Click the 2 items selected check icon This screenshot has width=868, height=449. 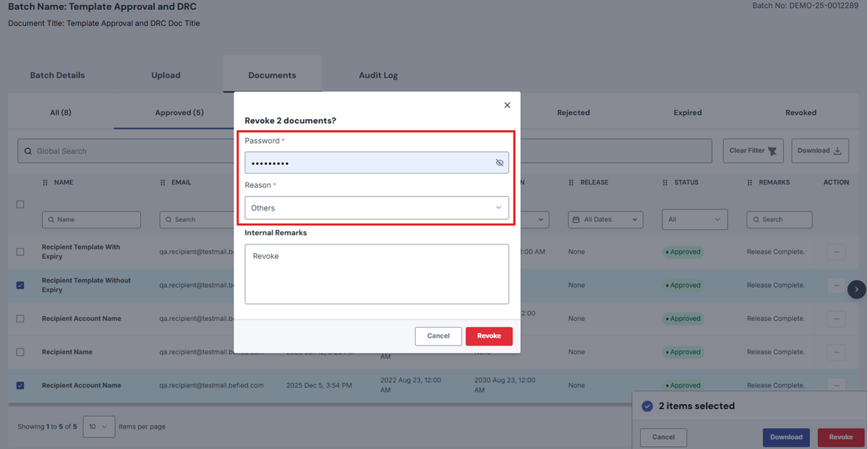pos(647,406)
